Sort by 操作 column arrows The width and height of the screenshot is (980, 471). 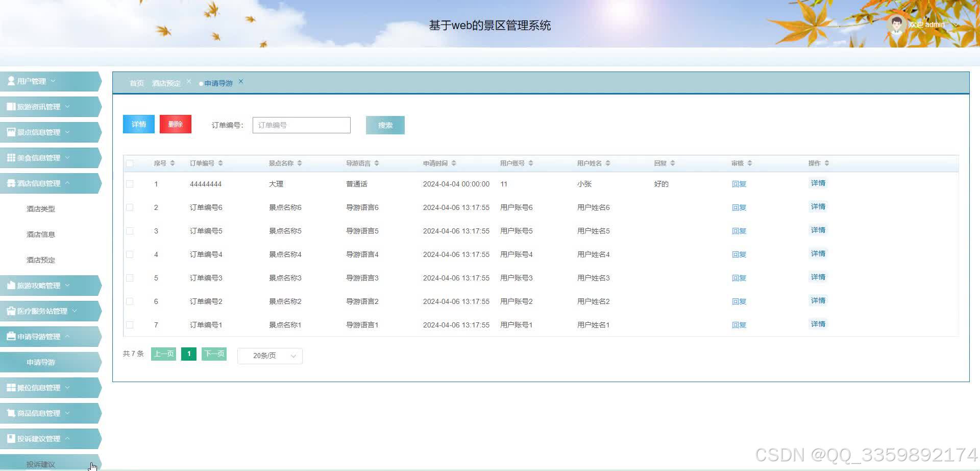click(x=827, y=163)
